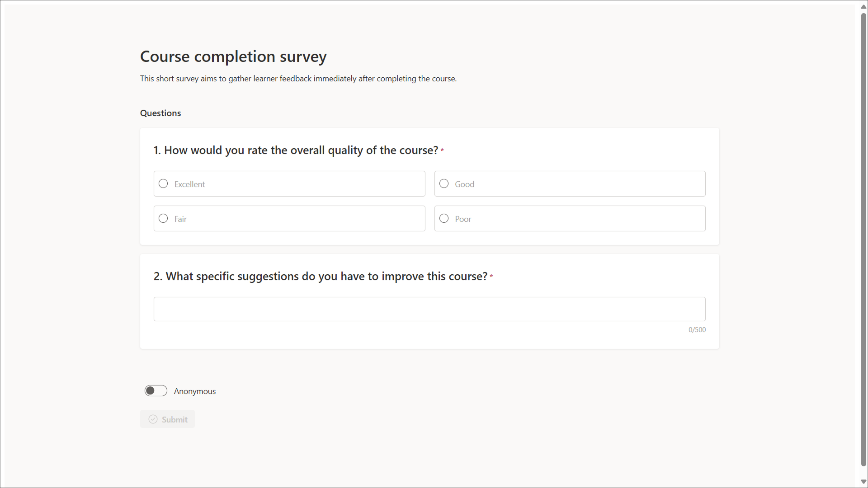
Task: Click the "Poor" option label text
Action: tap(463, 219)
